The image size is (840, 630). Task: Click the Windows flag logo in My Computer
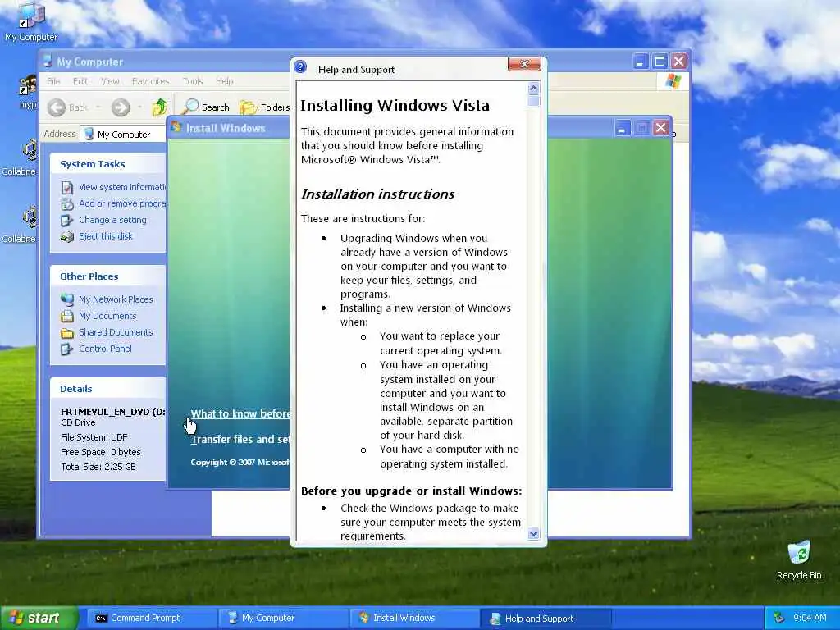(x=673, y=81)
